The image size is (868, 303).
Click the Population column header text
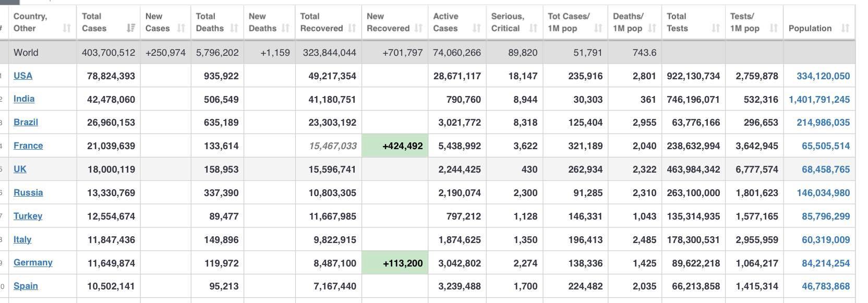tap(810, 28)
